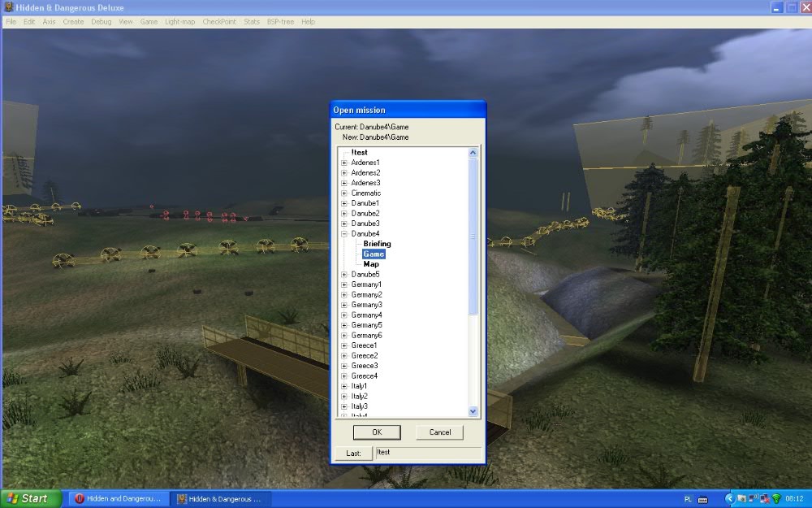Click the Hidden & Dangerous Deluxe title icon
812x508 pixels.
(x=8, y=7)
